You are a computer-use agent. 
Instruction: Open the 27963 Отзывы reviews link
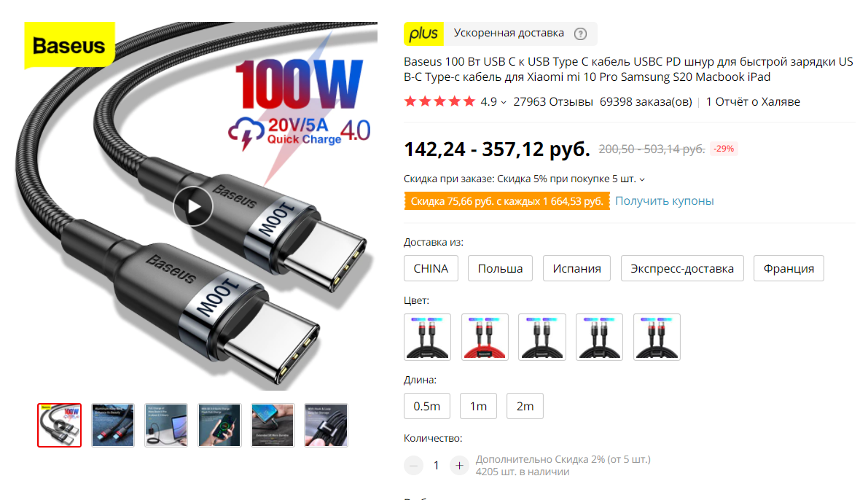(x=553, y=102)
